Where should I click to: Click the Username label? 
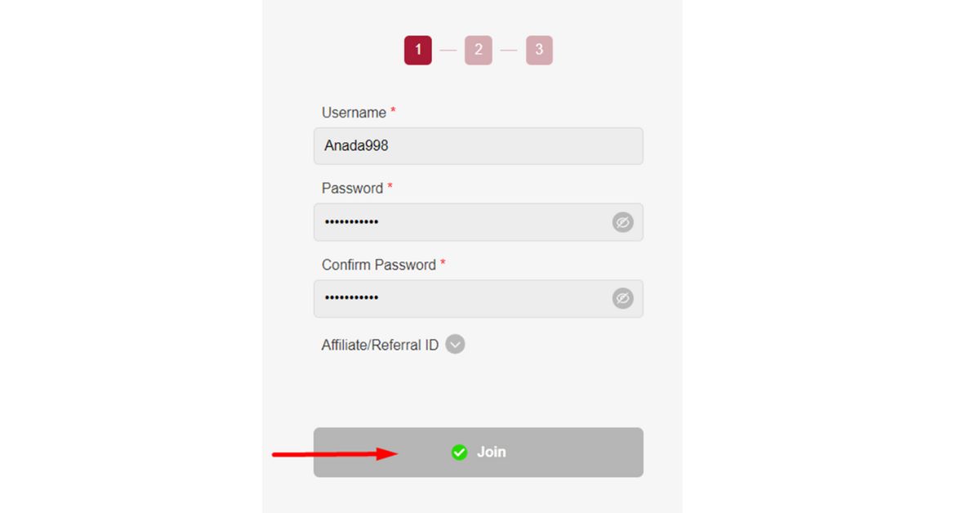(354, 113)
